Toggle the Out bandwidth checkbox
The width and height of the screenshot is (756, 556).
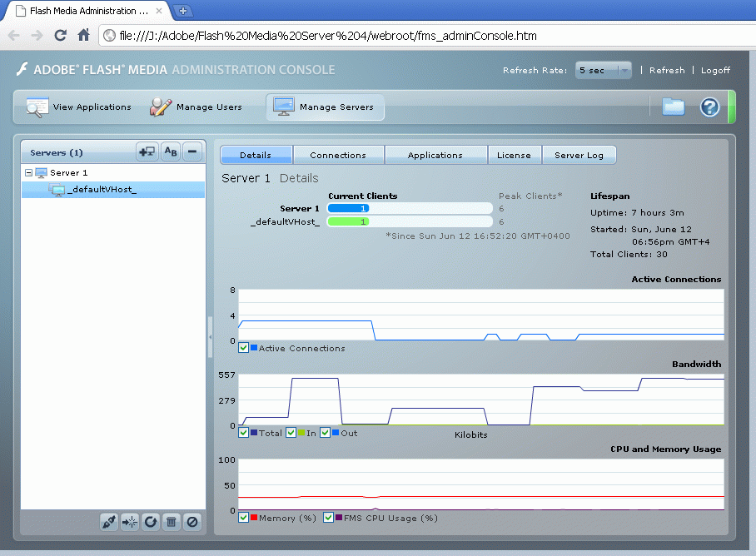(x=325, y=432)
